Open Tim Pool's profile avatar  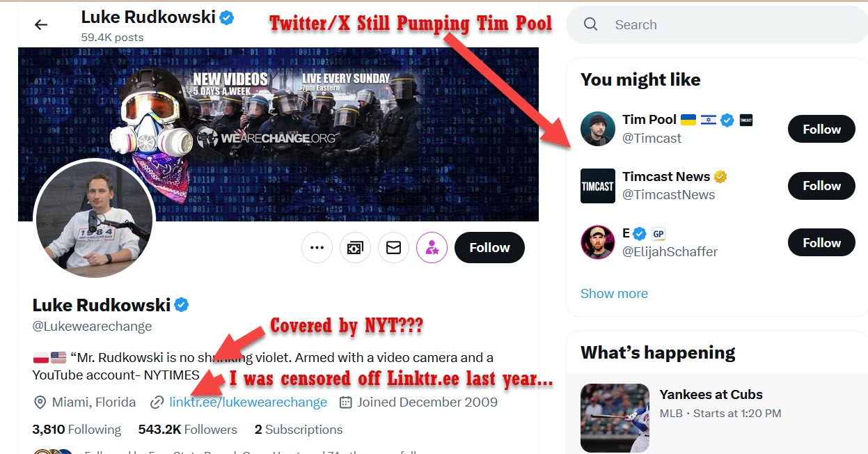(598, 129)
